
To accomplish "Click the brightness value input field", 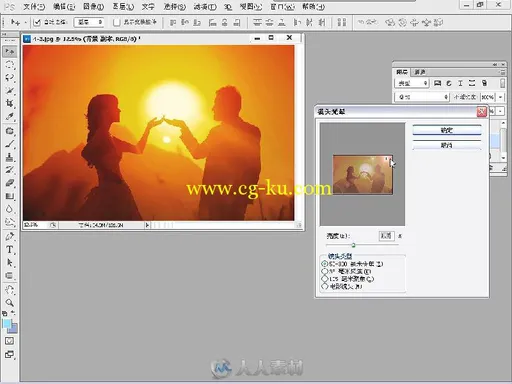I will pyautogui.click(x=387, y=236).
